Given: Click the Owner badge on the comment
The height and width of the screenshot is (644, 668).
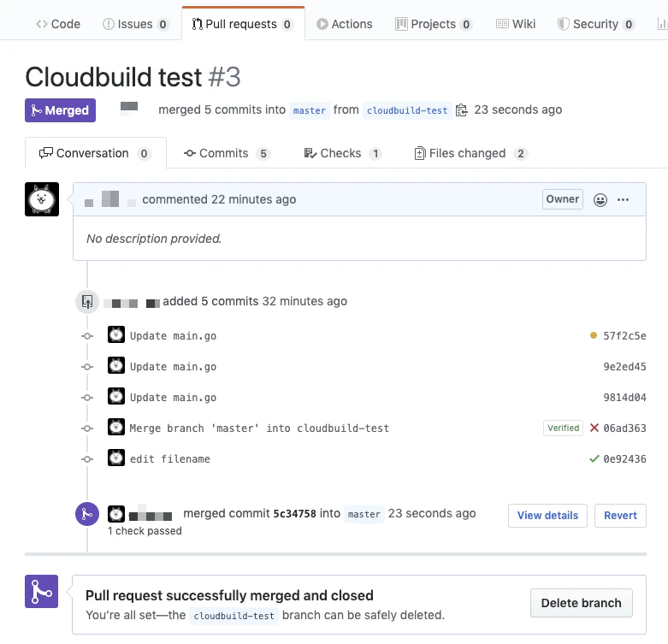Looking at the screenshot, I should tap(562, 199).
